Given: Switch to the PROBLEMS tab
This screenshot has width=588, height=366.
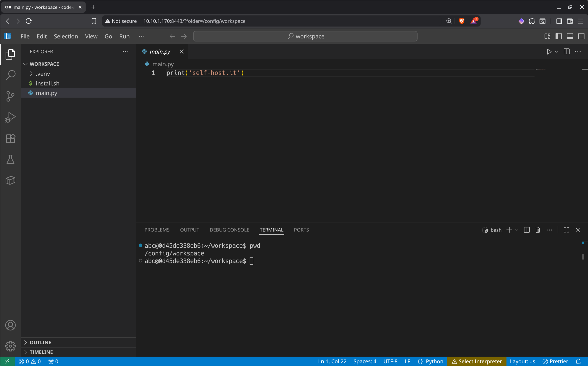Looking at the screenshot, I should pos(157,230).
